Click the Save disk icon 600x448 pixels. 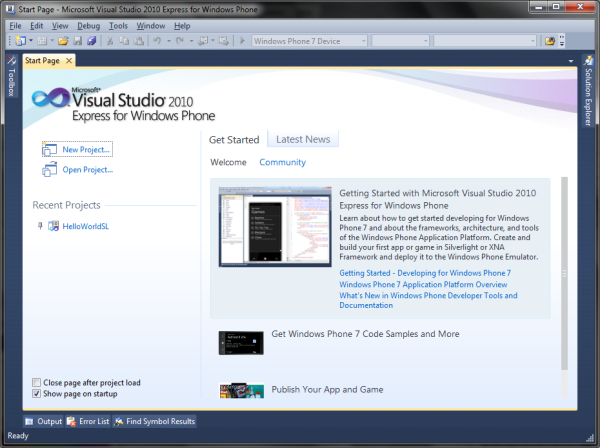point(78,41)
